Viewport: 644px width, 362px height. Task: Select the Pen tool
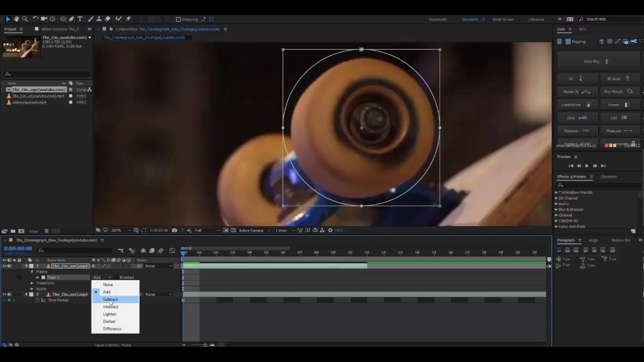click(71, 19)
